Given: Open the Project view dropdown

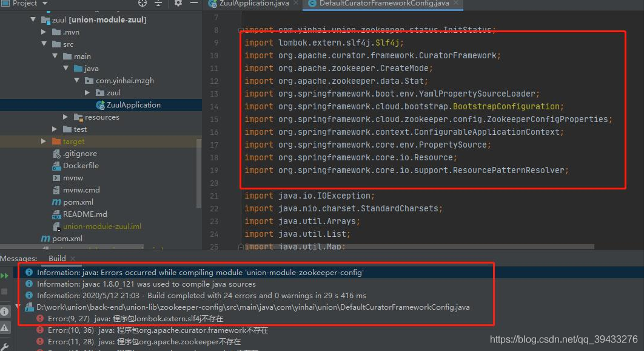Looking at the screenshot, I should 45,3.
